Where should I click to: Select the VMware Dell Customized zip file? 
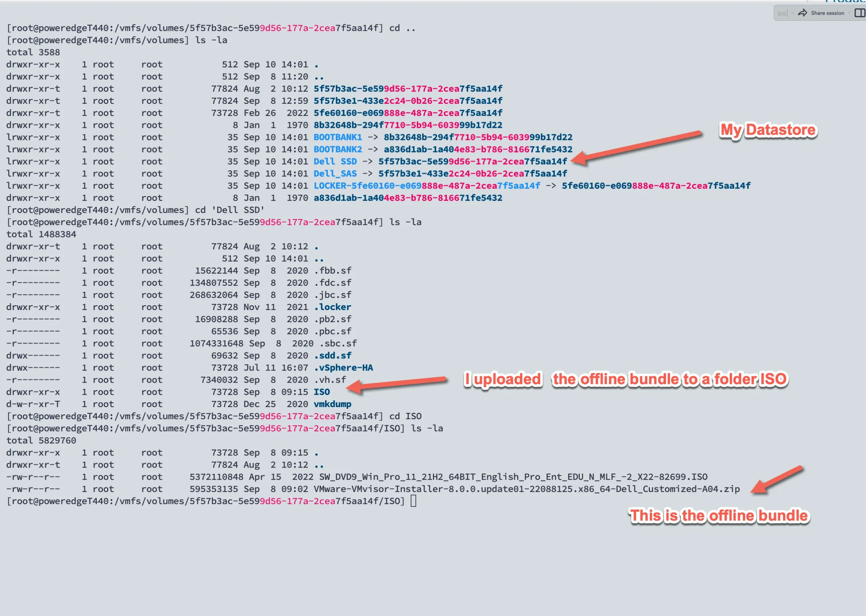[526, 489]
